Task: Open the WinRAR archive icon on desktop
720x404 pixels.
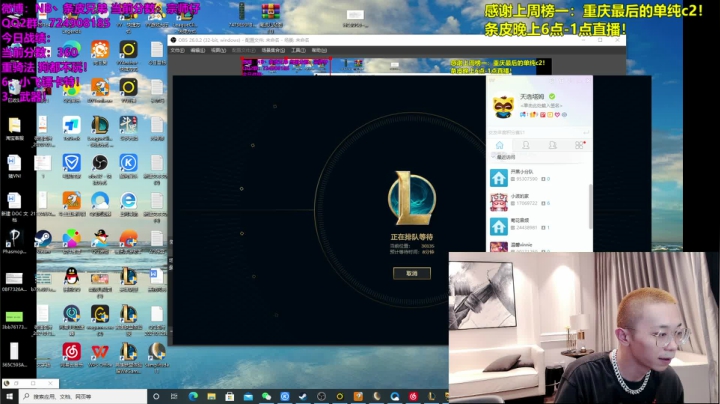Action: [270, 11]
